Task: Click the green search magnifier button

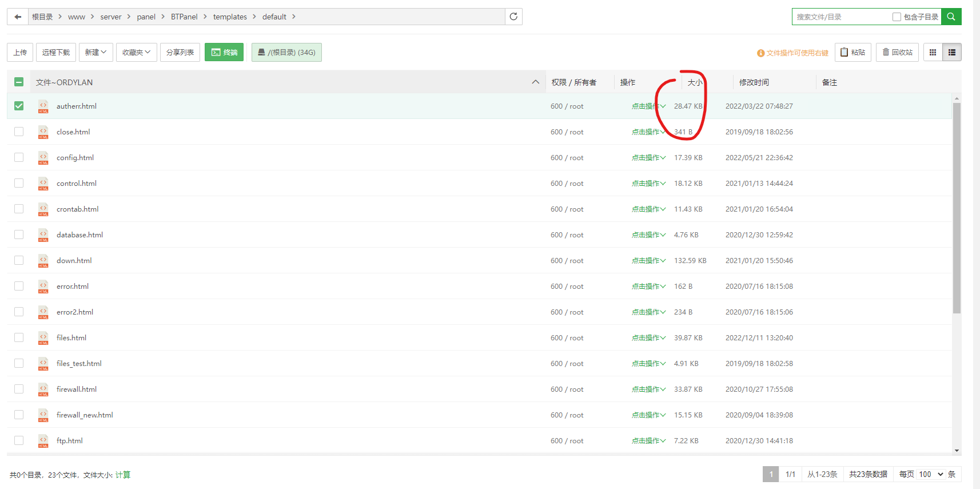Action: click(951, 17)
